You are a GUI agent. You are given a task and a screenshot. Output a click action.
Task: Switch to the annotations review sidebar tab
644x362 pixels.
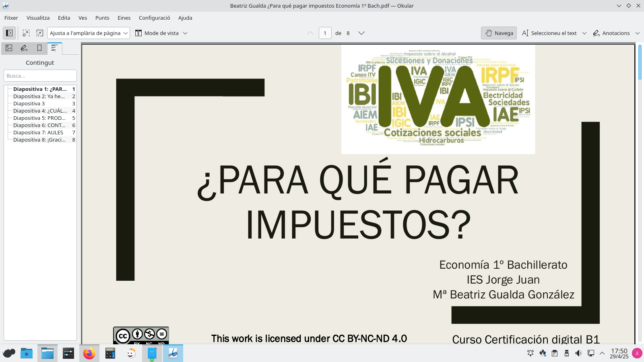[x=24, y=48]
